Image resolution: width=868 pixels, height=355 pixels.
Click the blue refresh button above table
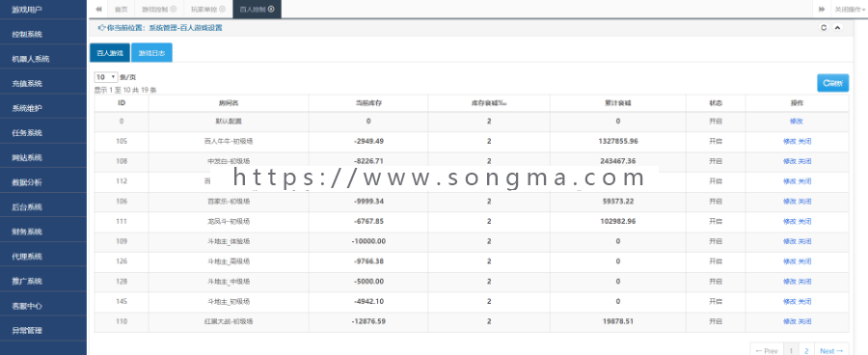[x=832, y=83]
